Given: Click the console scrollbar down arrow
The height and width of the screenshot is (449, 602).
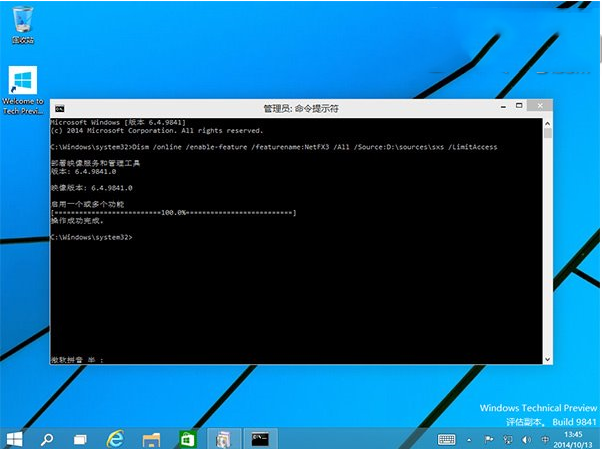Looking at the screenshot, I should [547, 360].
